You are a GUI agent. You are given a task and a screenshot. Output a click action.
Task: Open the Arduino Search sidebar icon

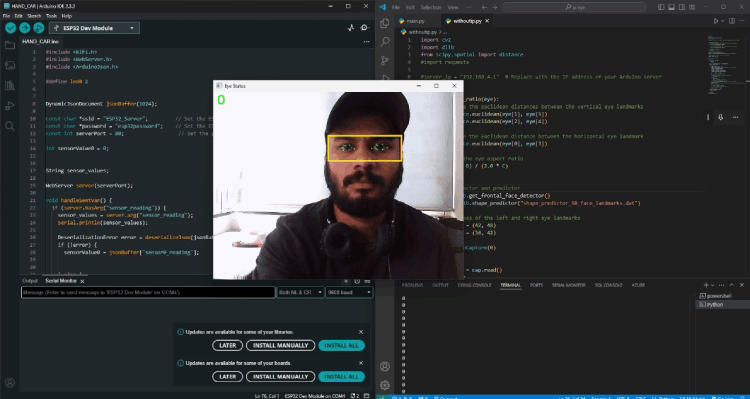10,126
